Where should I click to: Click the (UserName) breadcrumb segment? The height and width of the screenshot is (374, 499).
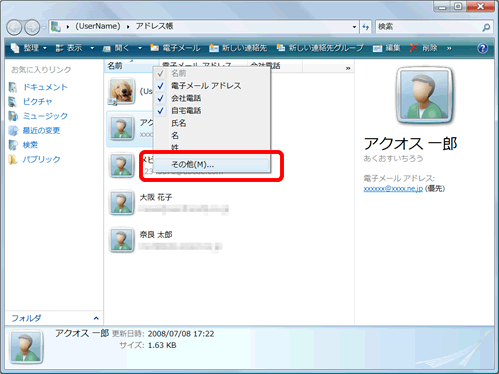pyautogui.click(x=98, y=26)
